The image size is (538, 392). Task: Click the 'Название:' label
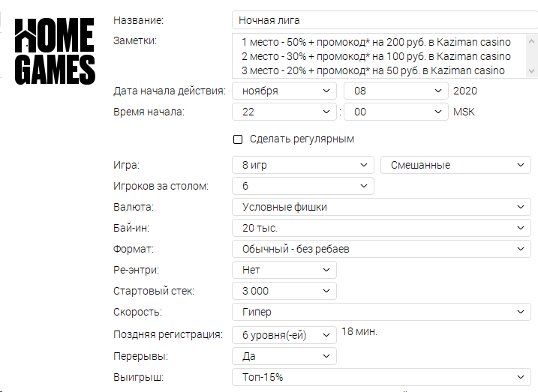pos(138,20)
